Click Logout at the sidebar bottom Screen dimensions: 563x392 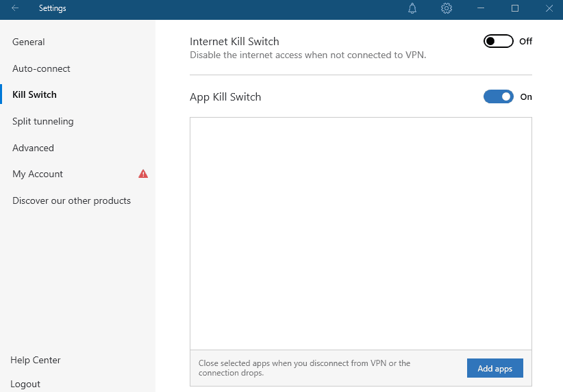click(25, 384)
